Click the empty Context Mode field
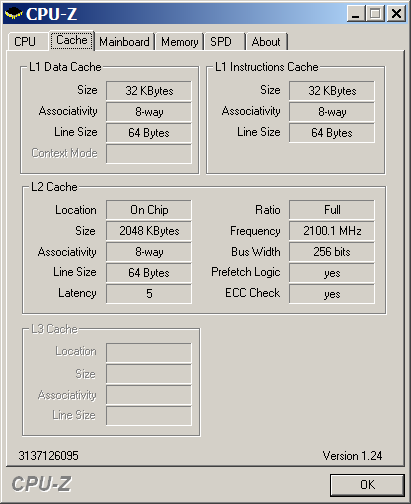This screenshot has height=504, width=411. tap(149, 154)
